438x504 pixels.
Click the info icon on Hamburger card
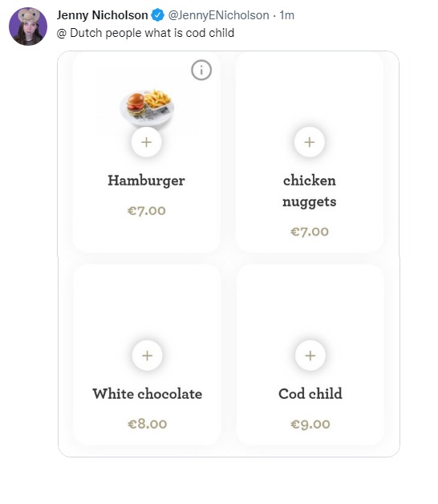[x=201, y=70]
